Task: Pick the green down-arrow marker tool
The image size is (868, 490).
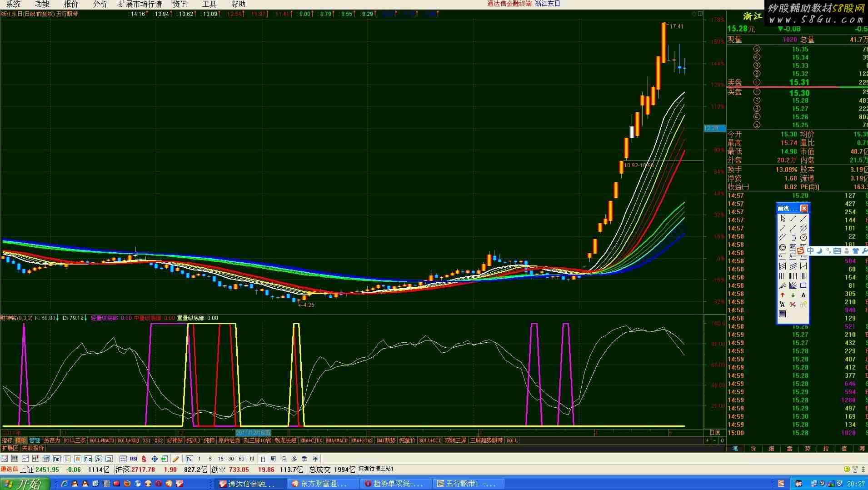Action: coord(793,295)
